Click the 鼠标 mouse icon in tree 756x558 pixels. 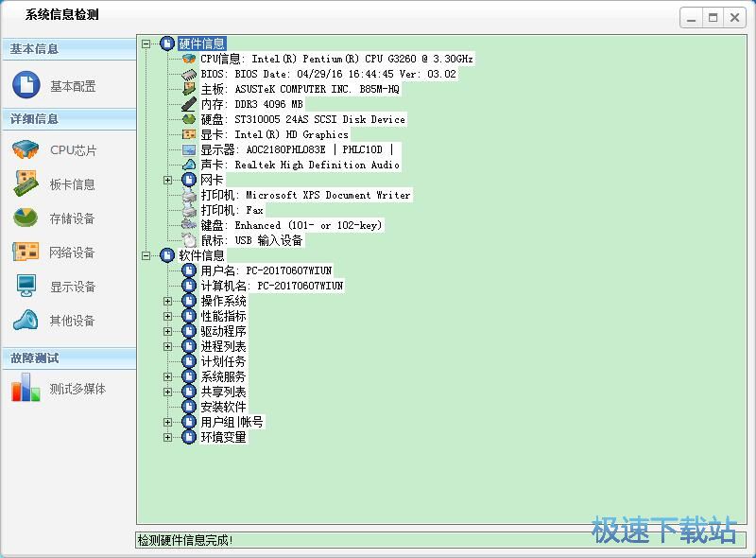coord(189,240)
